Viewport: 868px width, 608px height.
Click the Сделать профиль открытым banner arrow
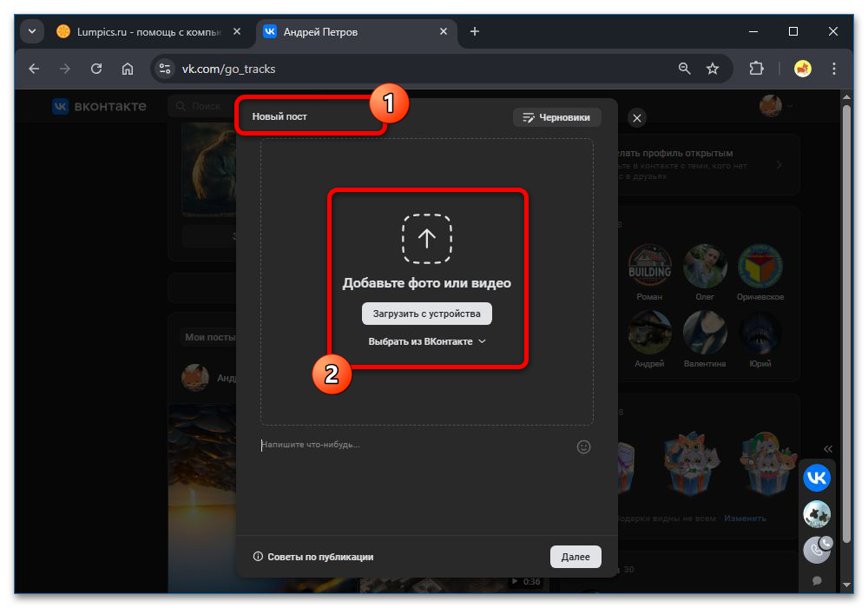coord(779,164)
